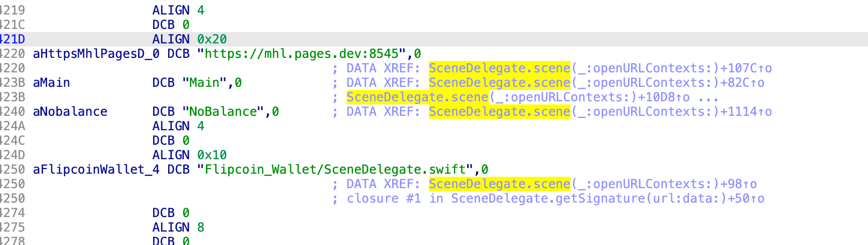Select the "Flipcoin_Wallet/SceneDelegate.swift" string
The height and width of the screenshot is (245, 868).
point(336,170)
